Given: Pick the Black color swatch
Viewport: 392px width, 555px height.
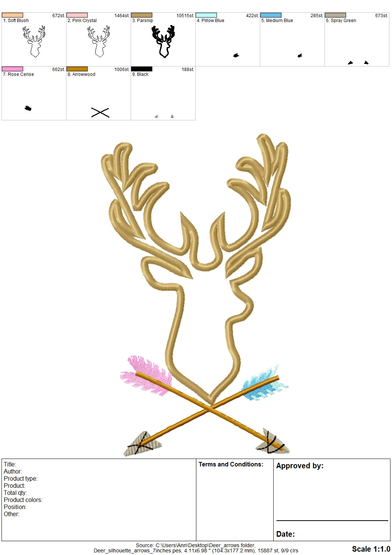Looking at the screenshot, I should point(141,69).
